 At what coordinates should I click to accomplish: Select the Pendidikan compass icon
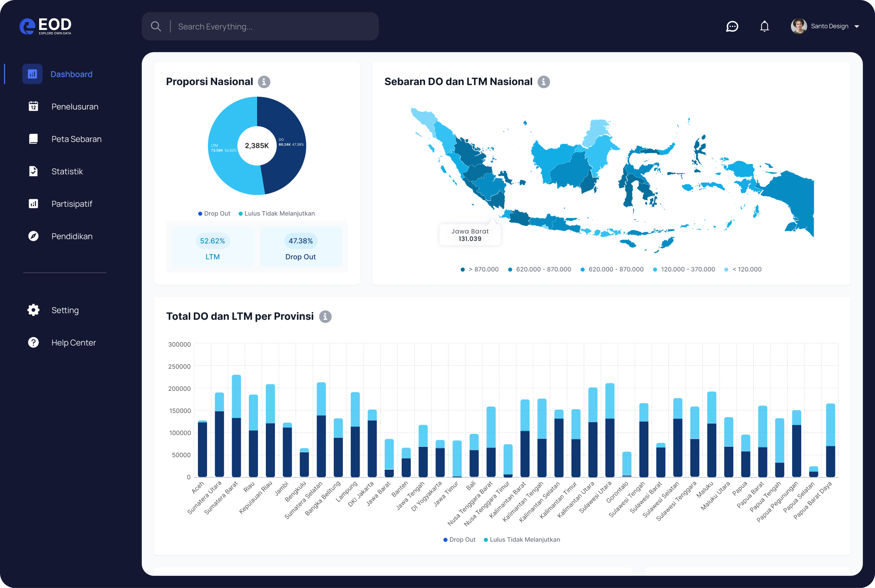coord(33,236)
